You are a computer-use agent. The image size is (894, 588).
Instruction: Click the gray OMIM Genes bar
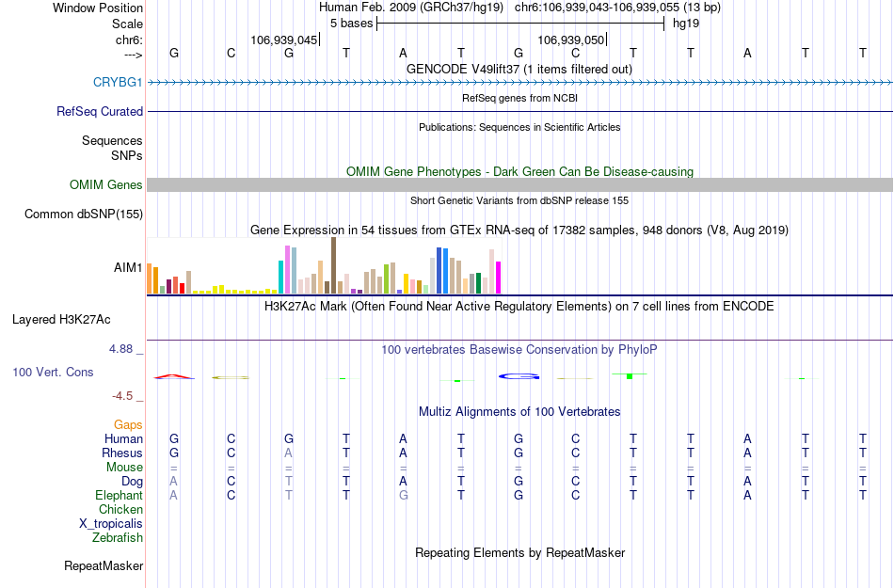pos(519,184)
